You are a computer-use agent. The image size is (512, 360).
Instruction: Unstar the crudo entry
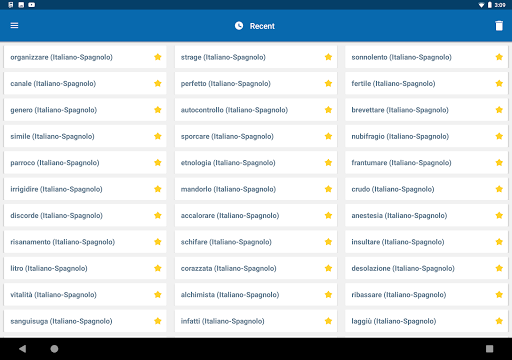(499, 189)
